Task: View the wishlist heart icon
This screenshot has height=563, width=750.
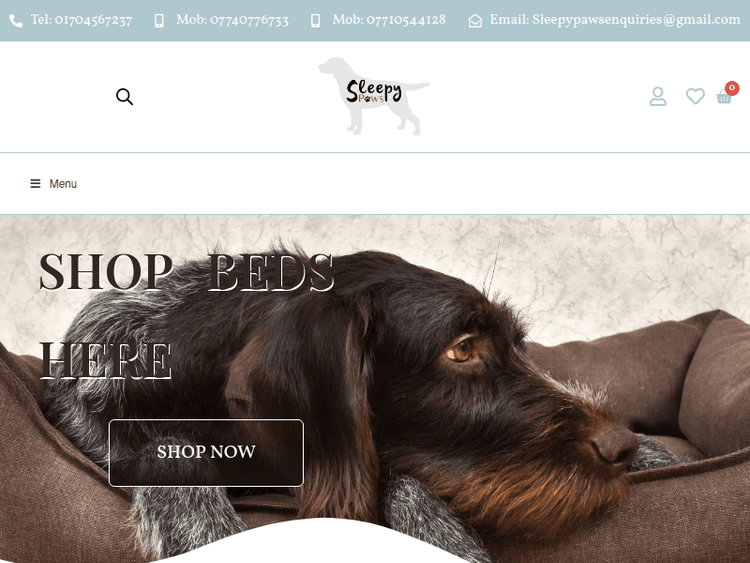Action: (695, 96)
